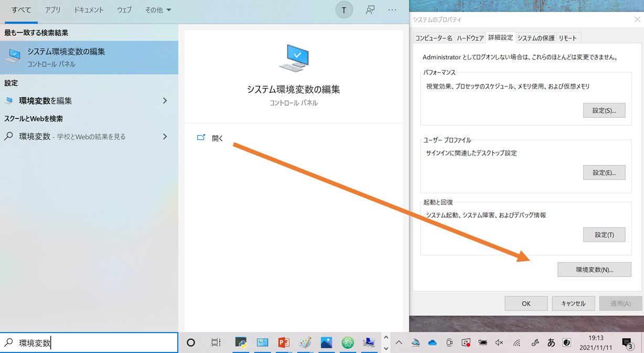Viewport: 644px width, 353px height.
Task: Open the notification center showing 3 alerts
Action: coord(627,343)
